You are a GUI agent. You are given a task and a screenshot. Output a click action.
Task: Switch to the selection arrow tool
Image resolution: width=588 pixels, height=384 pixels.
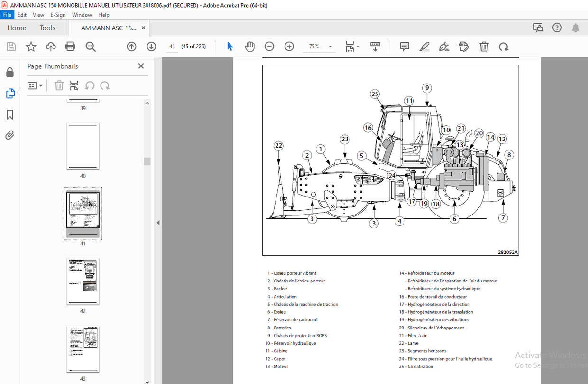230,47
